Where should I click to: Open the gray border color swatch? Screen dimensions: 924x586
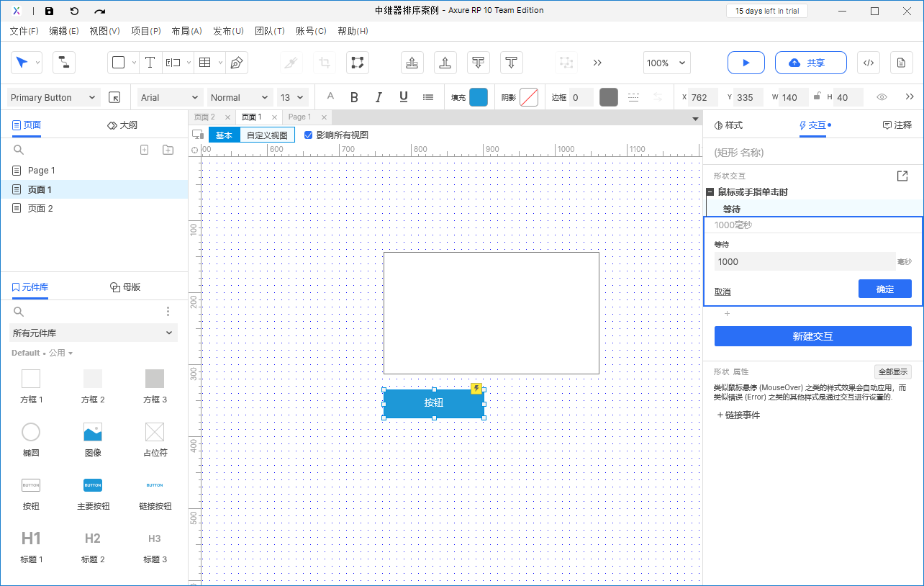click(609, 97)
